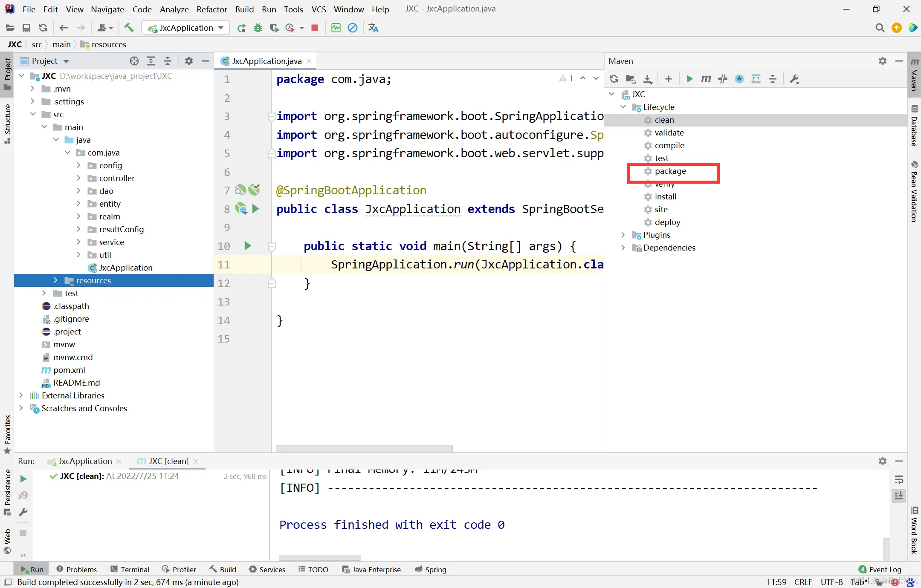Select the package lifecycle goal

pyautogui.click(x=670, y=171)
